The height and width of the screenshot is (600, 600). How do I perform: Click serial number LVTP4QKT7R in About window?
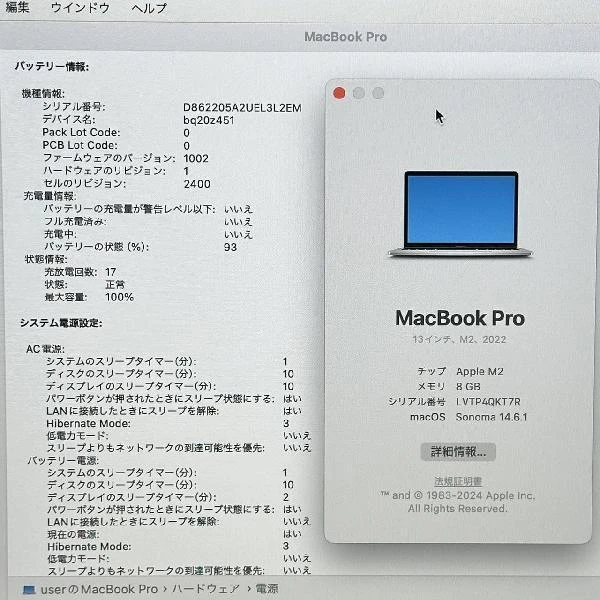488,402
